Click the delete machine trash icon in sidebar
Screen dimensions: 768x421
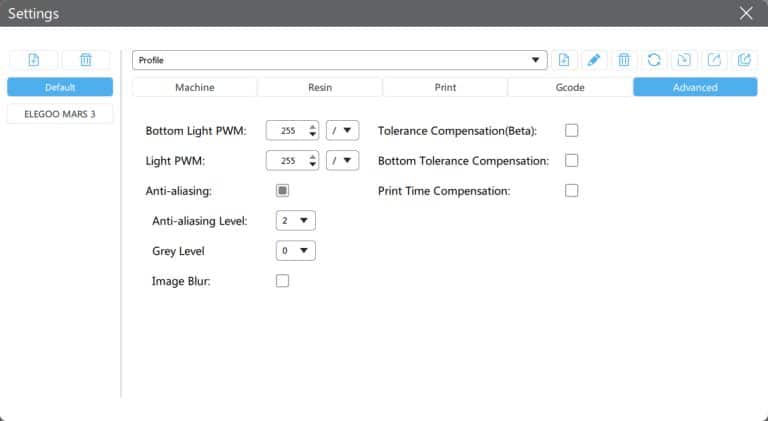[86, 60]
